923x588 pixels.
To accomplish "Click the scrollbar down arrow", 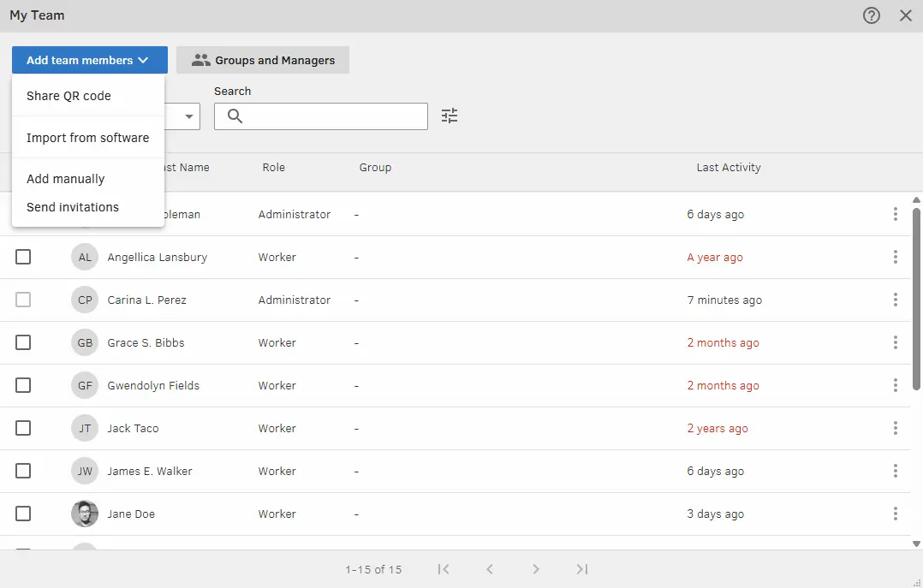I will [x=916, y=543].
